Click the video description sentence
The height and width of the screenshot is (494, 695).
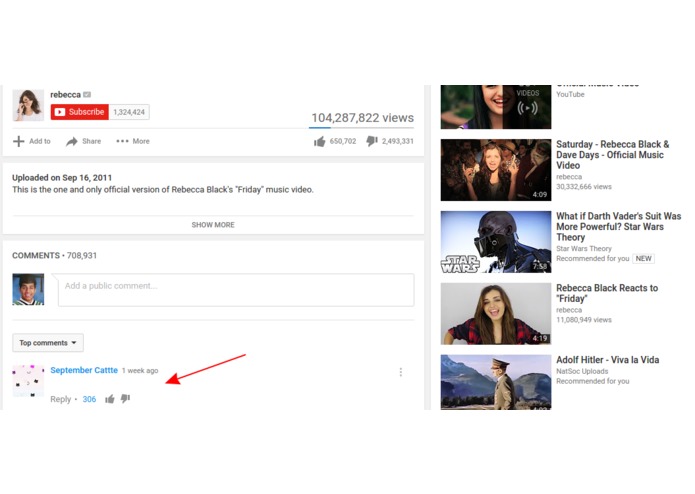(163, 190)
